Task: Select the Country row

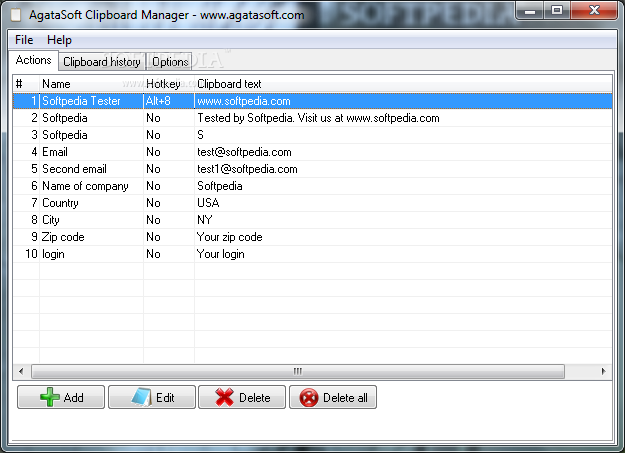Action: tap(312, 203)
